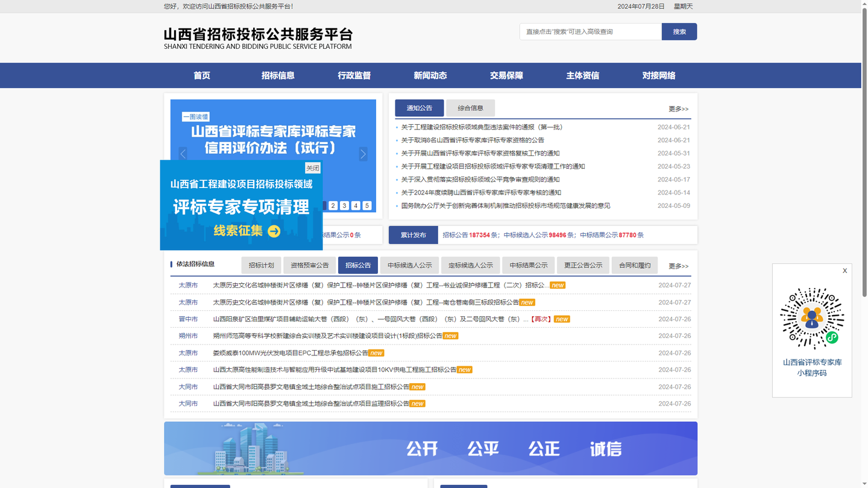Click cumulative 中标结果公示 87780 count
Viewport: 868px width, 488px height.
627,235
